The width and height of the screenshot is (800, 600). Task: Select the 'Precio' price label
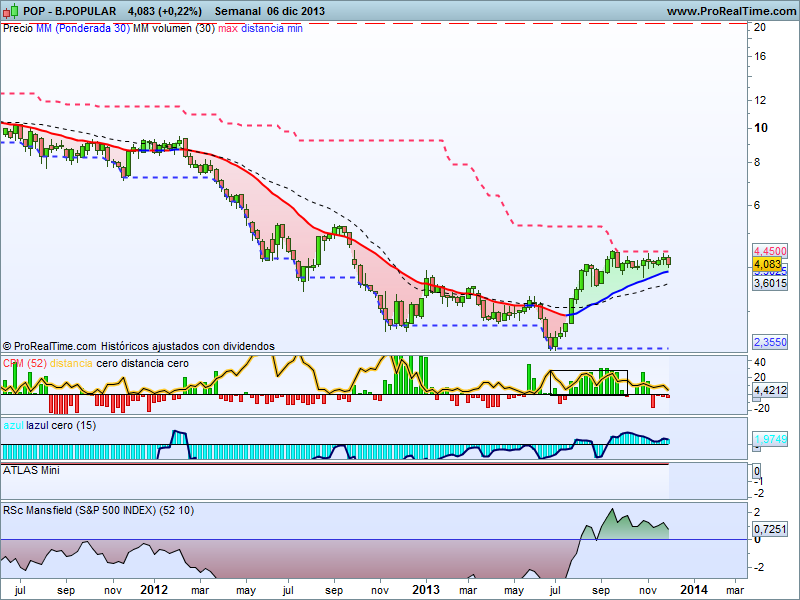(18, 28)
